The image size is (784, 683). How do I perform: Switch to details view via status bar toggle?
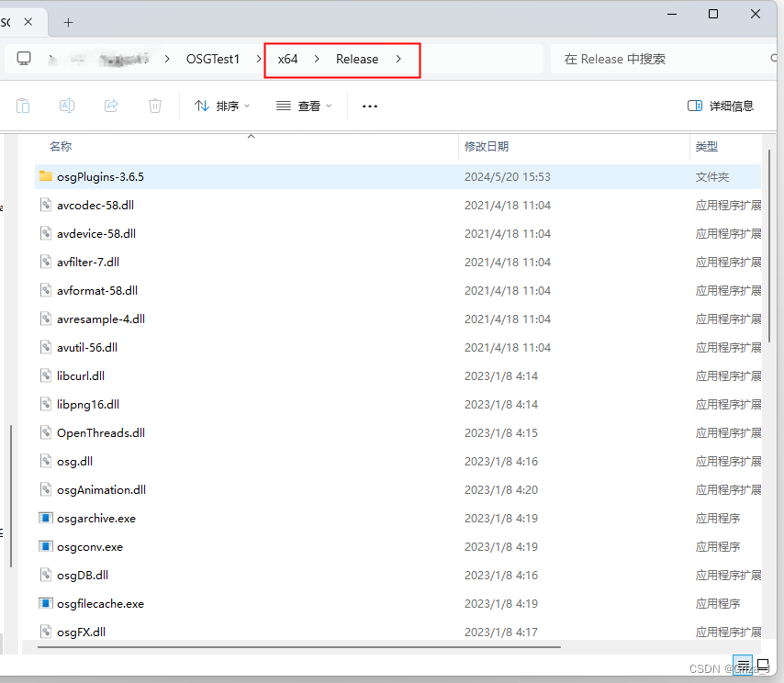click(x=743, y=666)
